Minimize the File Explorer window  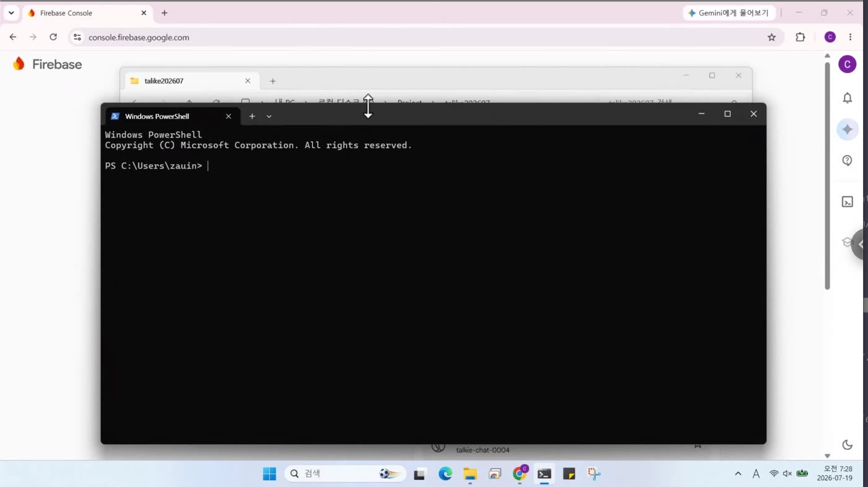(x=686, y=76)
